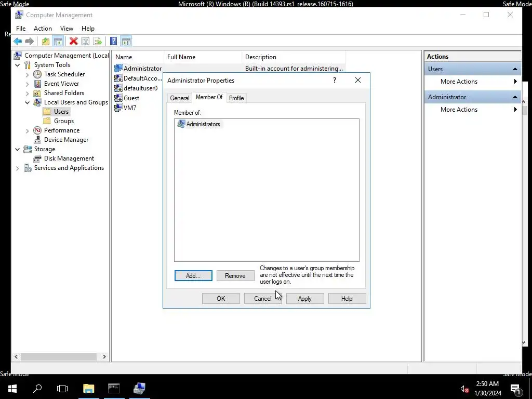Click the muted volume tray icon

464,389
